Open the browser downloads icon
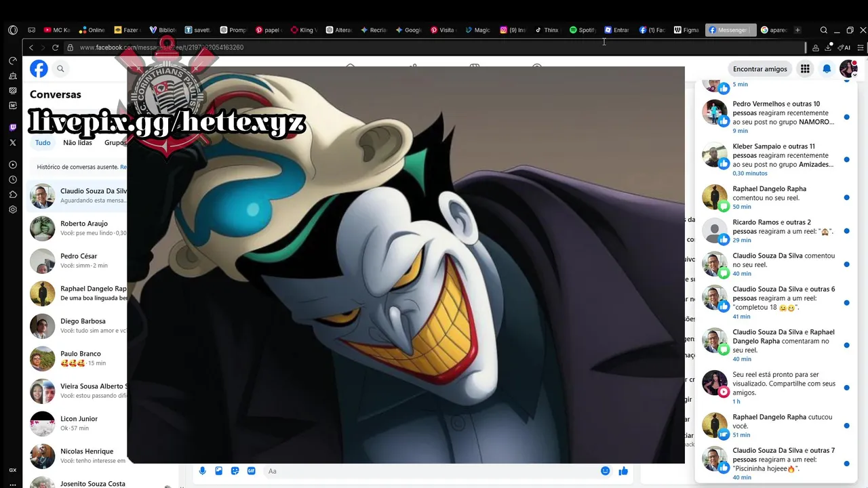868x488 pixels. point(828,47)
